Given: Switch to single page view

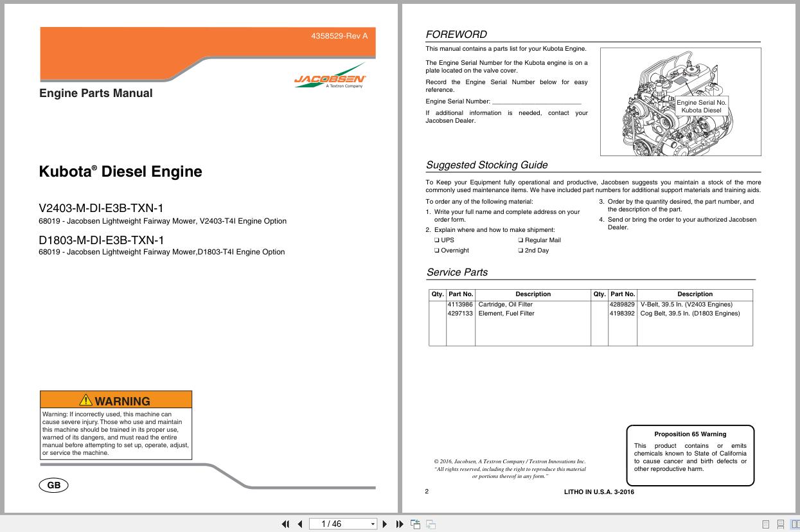Looking at the screenshot, I should click(766, 524).
